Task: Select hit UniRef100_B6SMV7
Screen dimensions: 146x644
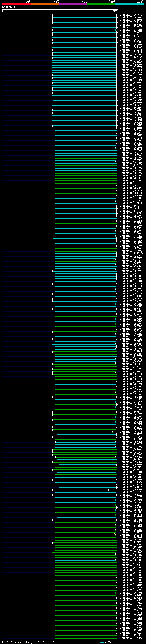Action: 131,45
